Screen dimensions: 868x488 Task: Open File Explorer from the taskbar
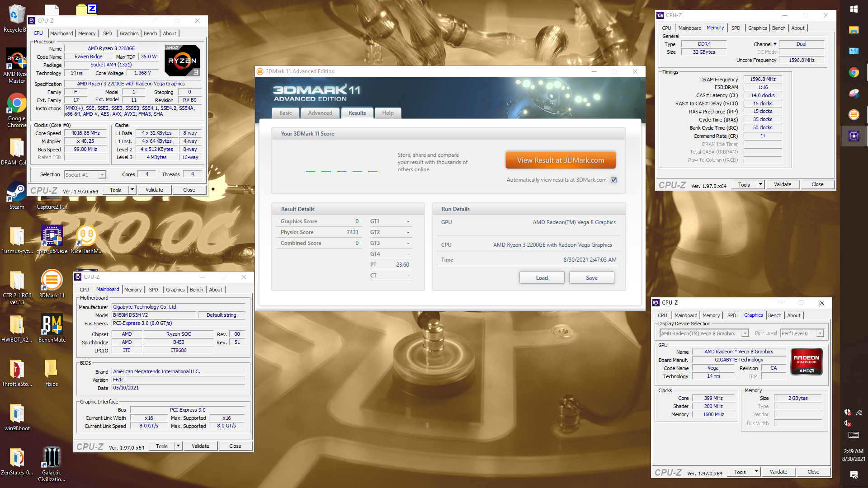click(x=854, y=30)
